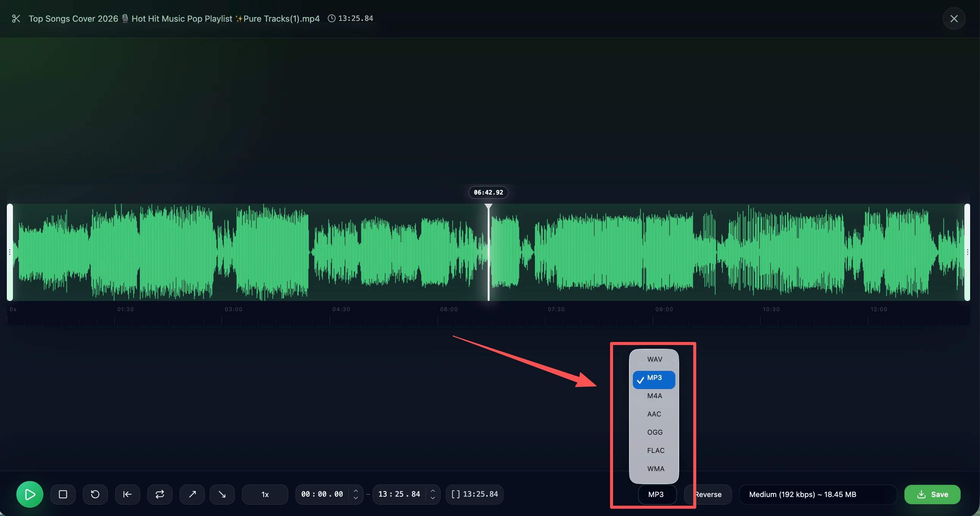Click the clock duration 13:25.84 in header
The image size is (980, 516).
[350, 18]
